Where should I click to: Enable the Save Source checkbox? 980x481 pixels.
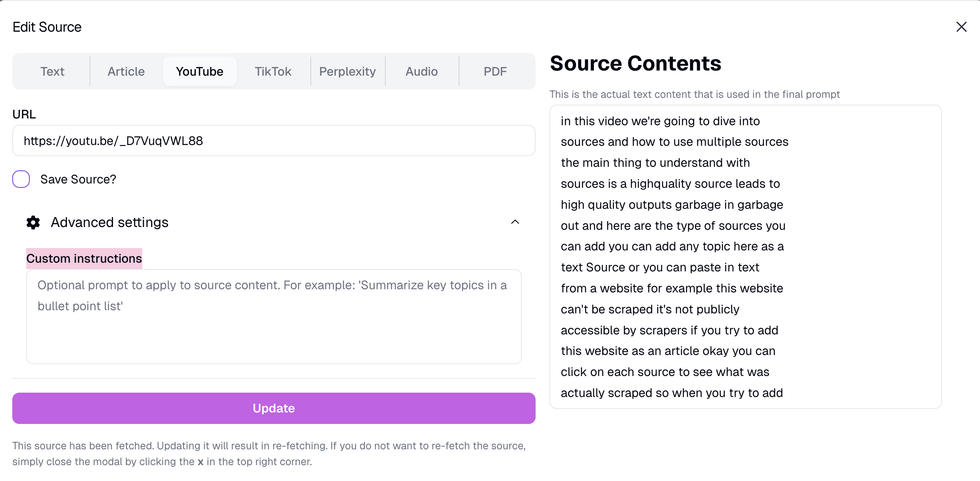click(x=21, y=179)
